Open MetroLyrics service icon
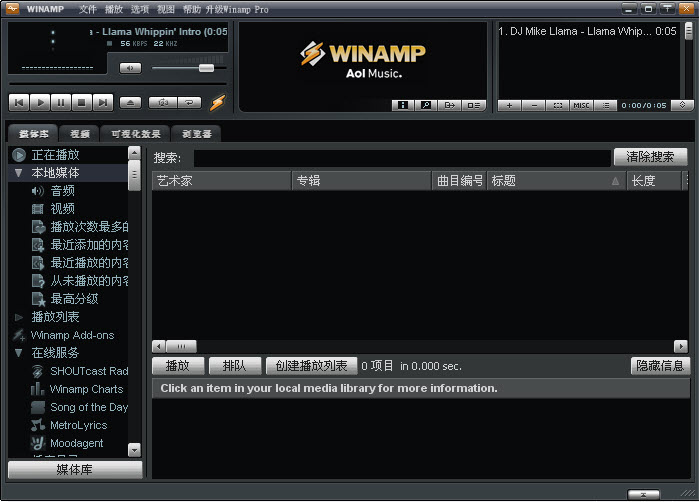This screenshot has height=502, width=699. [38, 425]
